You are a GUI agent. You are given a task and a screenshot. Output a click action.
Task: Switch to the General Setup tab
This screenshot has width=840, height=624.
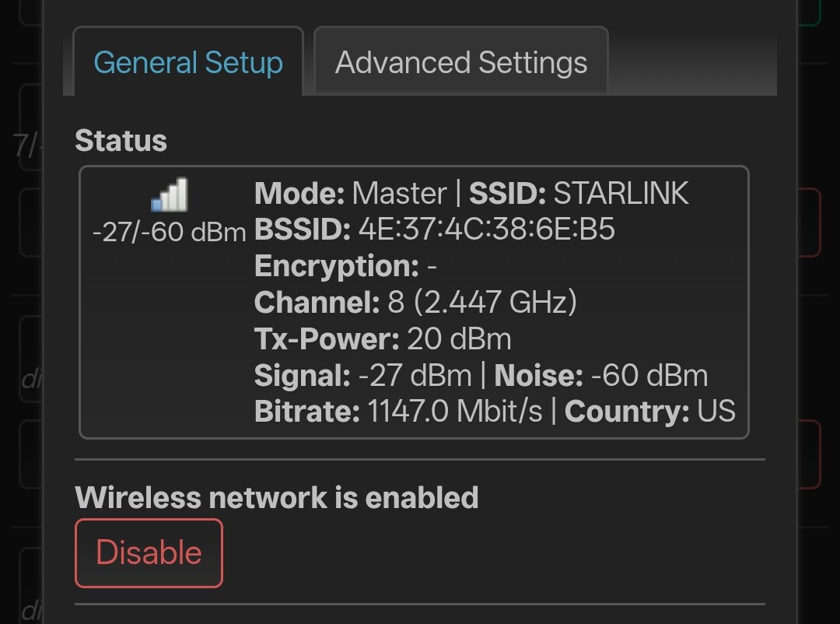[x=188, y=61]
